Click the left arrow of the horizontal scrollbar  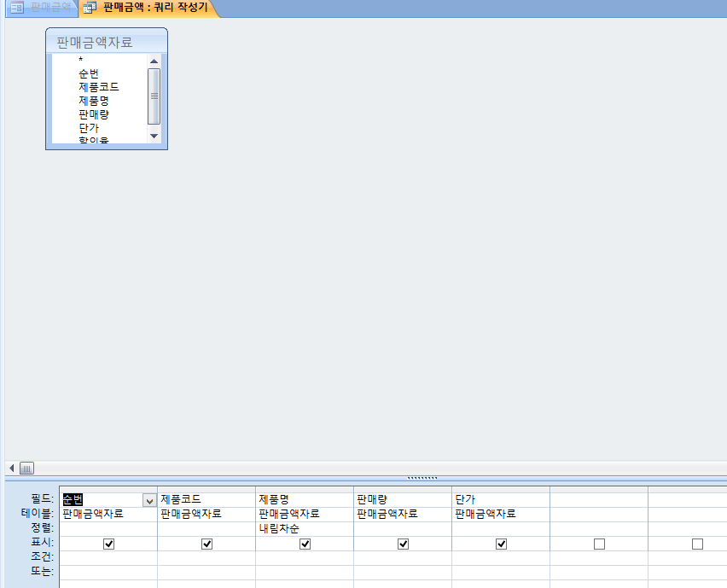(x=11, y=468)
